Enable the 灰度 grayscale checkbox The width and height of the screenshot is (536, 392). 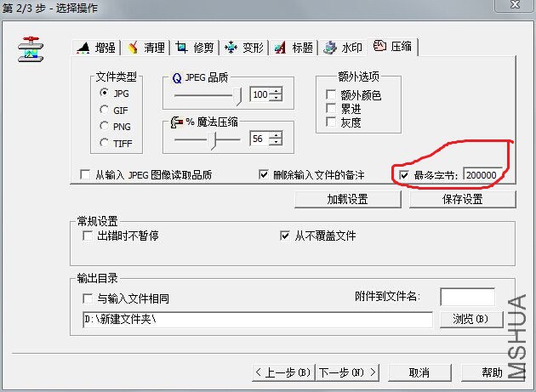click(x=331, y=122)
